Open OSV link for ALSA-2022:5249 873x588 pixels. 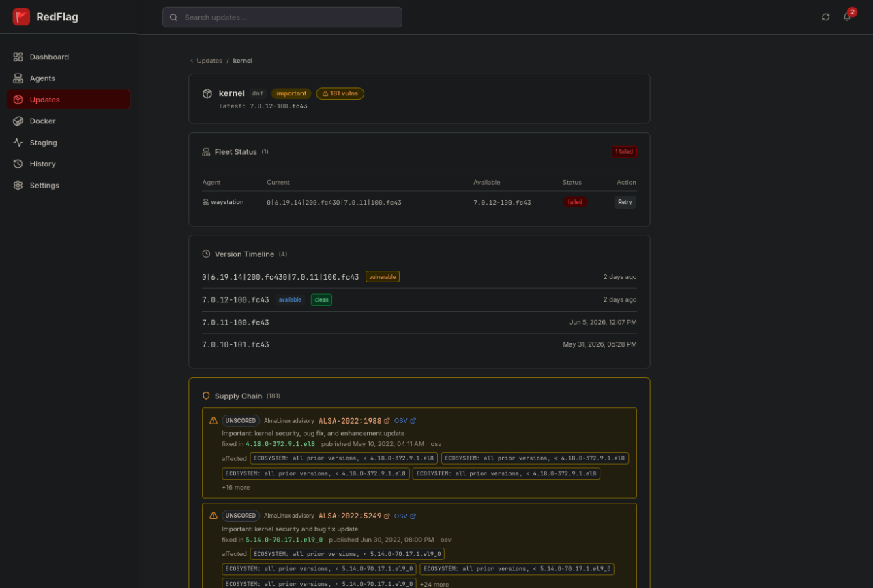click(x=405, y=516)
